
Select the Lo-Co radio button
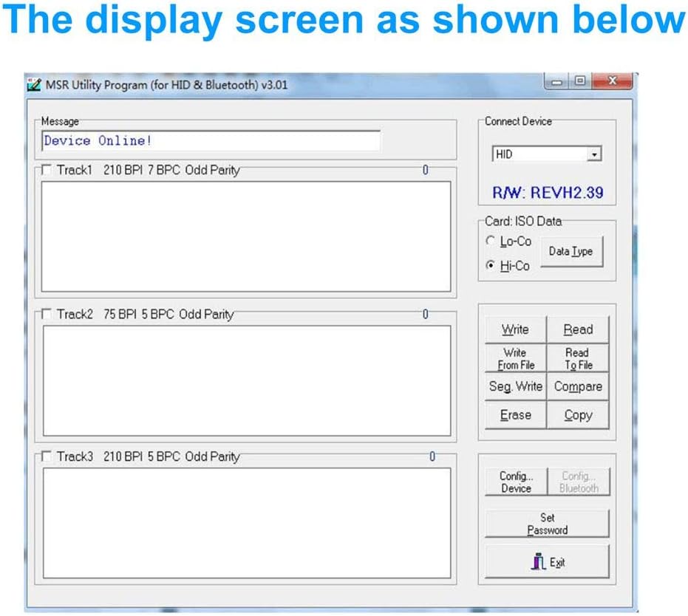(490, 242)
